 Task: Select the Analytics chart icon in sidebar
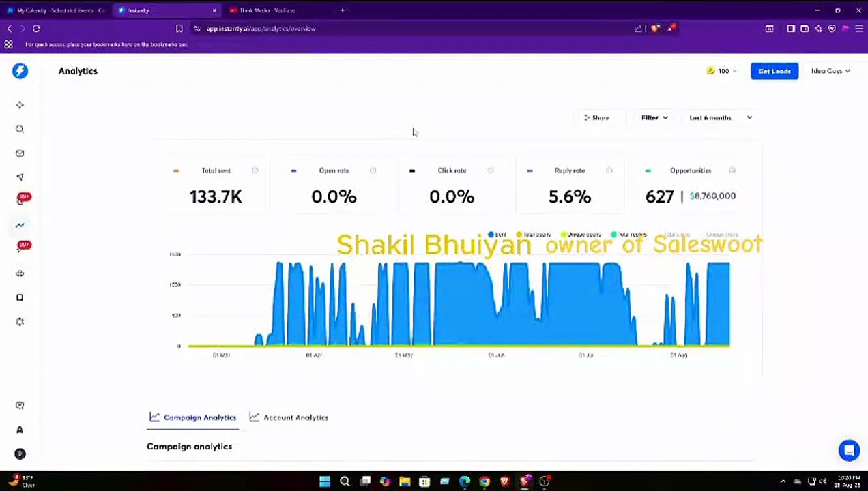click(20, 225)
